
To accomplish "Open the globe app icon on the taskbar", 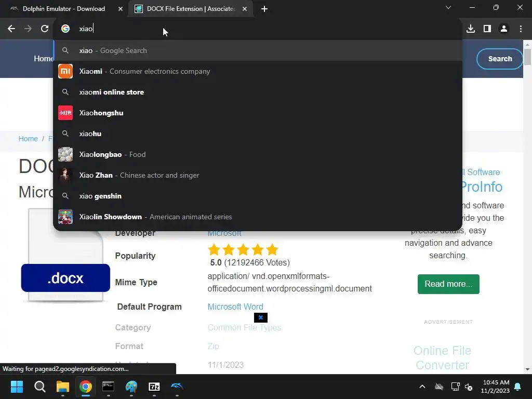I will click(x=131, y=387).
